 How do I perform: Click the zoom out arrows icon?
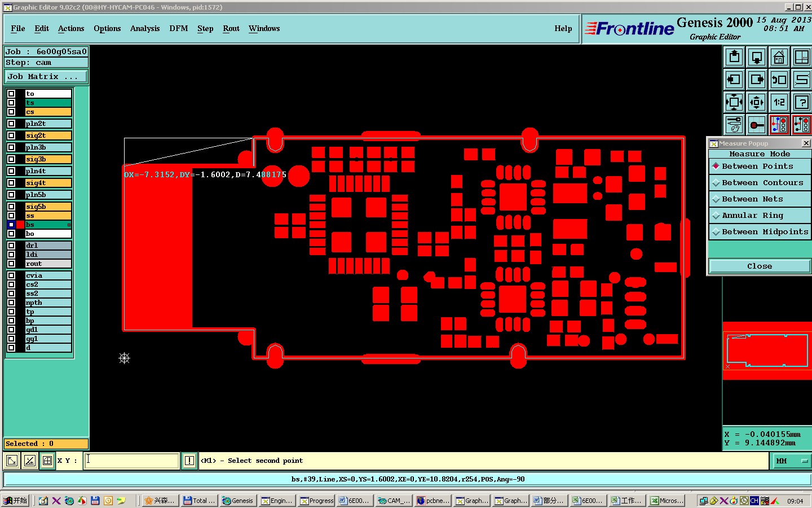[757, 102]
